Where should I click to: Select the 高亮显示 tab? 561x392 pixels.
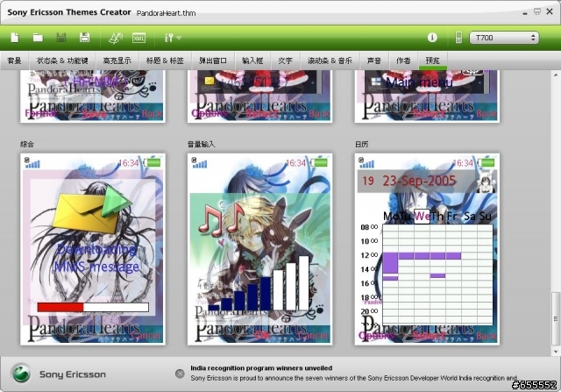pos(117,61)
